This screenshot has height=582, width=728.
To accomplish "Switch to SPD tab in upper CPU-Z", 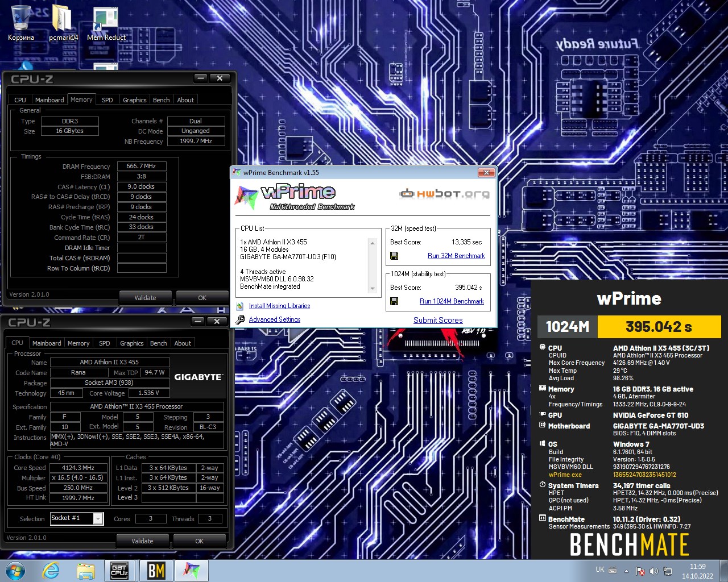I will [x=107, y=100].
